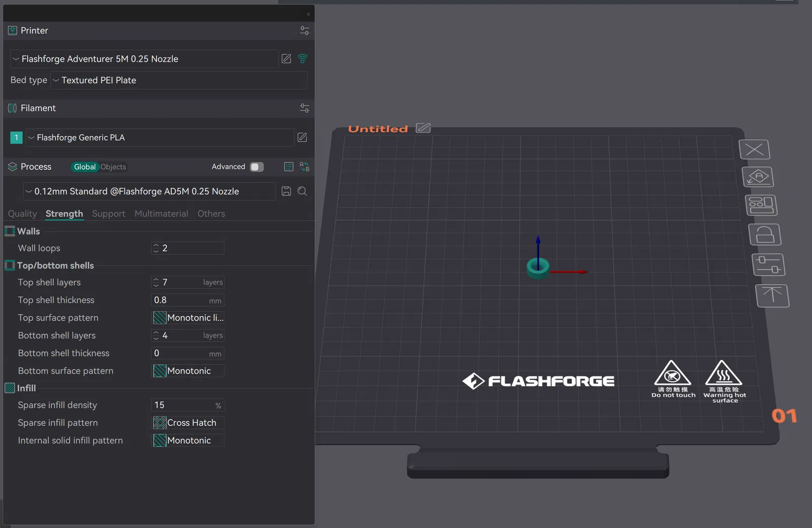812x528 pixels.
Task: Open Internal solid infill pattern dropdown
Action: point(188,441)
